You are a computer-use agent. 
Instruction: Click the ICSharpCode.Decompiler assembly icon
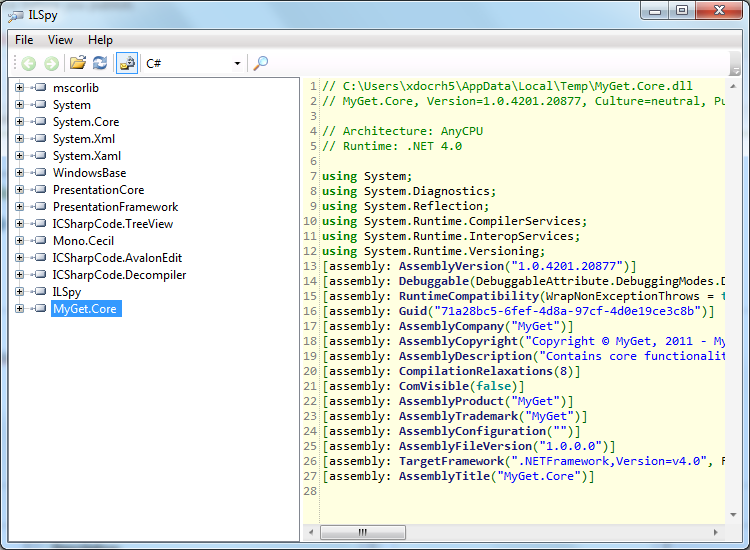click(x=39, y=275)
